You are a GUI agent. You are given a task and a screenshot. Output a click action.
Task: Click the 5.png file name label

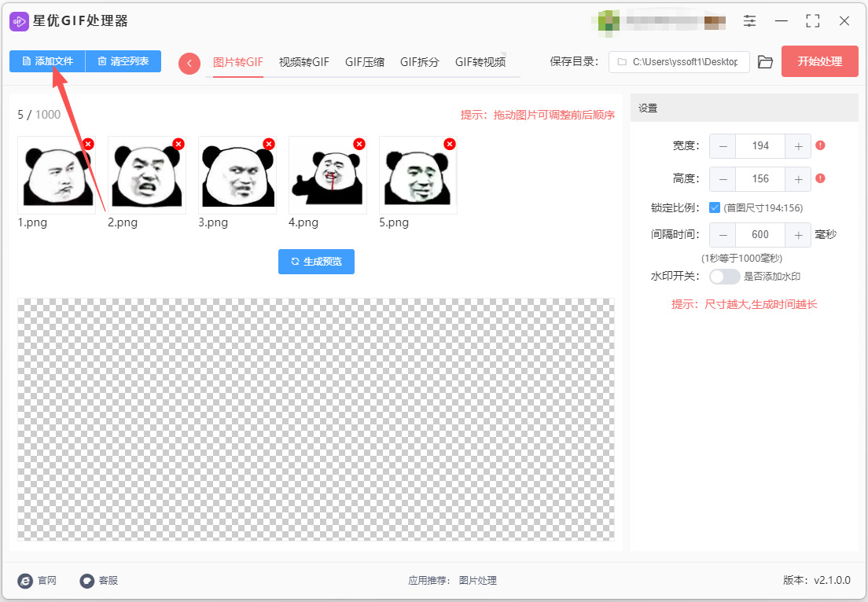[x=394, y=222]
